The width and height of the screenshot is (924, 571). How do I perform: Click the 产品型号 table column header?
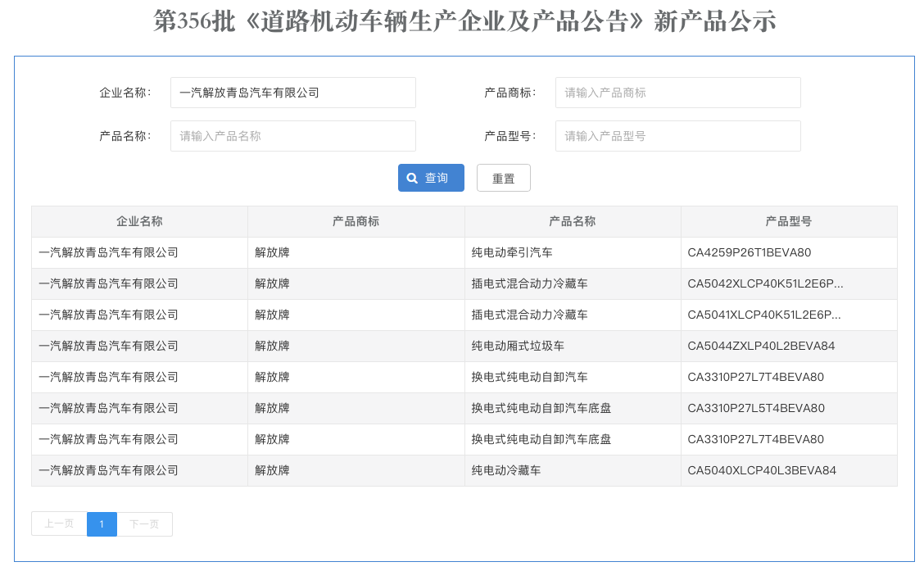click(789, 221)
